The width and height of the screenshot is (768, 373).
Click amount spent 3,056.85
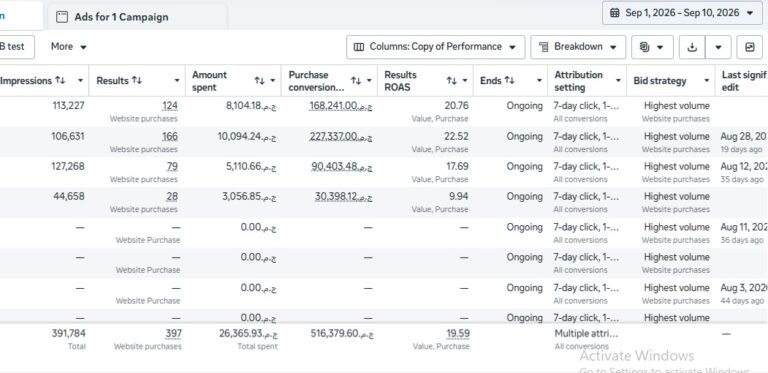[249, 197]
